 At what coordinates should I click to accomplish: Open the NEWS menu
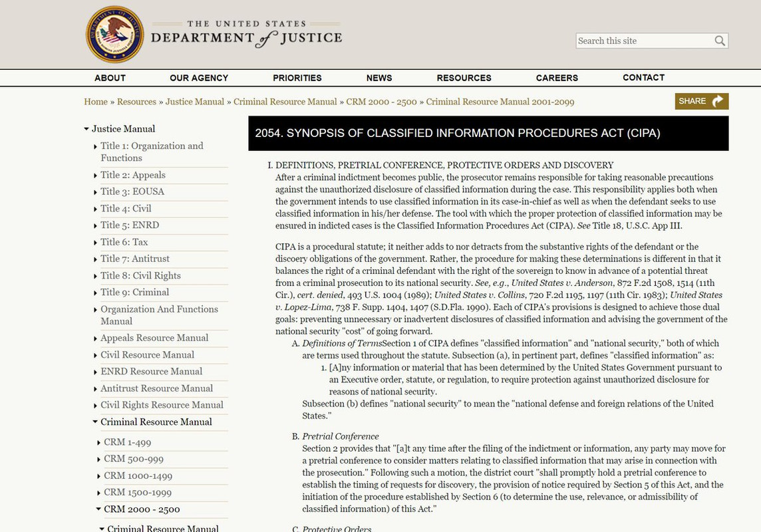[x=379, y=78]
